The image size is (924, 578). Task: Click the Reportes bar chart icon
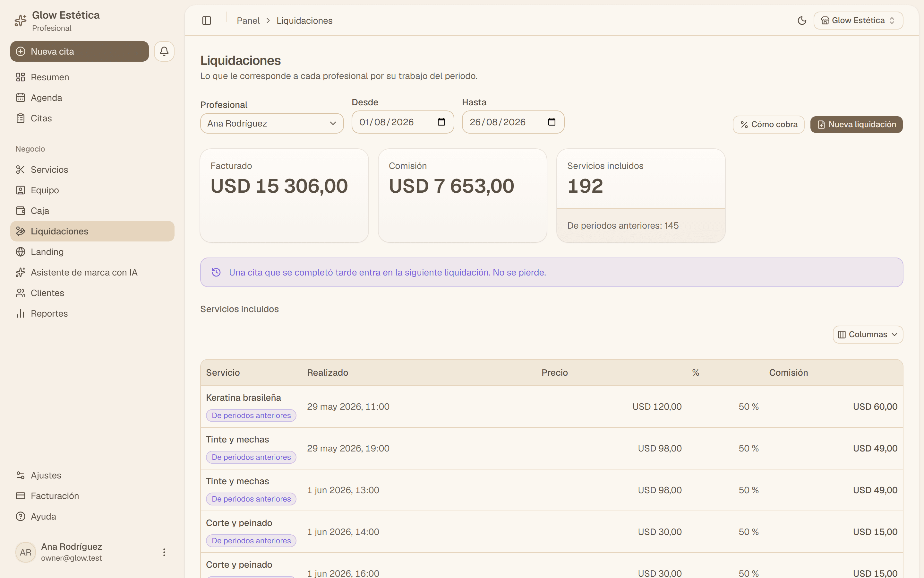21,313
